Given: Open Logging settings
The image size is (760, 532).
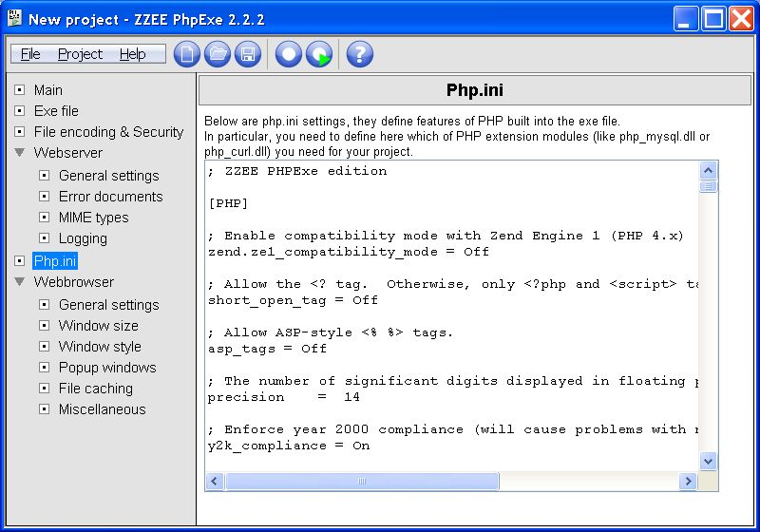Looking at the screenshot, I should click(83, 238).
